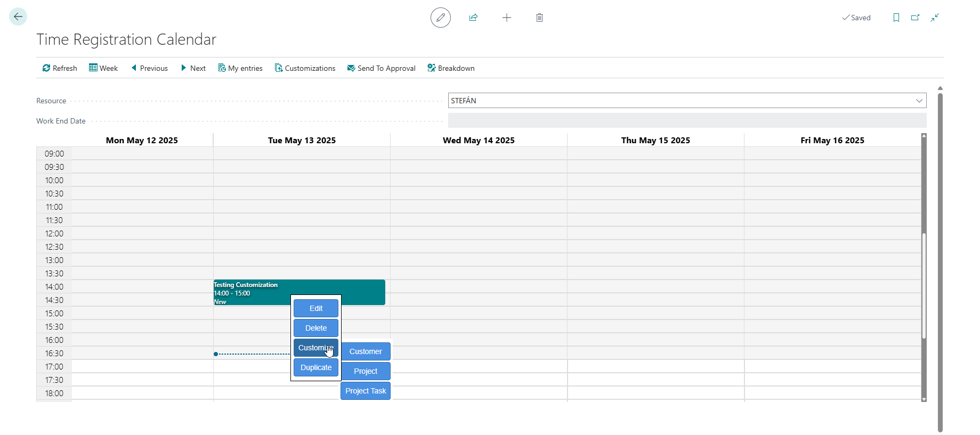The height and width of the screenshot is (435, 980).
Task: Expand the Resource dropdown
Action: pyautogui.click(x=919, y=101)
